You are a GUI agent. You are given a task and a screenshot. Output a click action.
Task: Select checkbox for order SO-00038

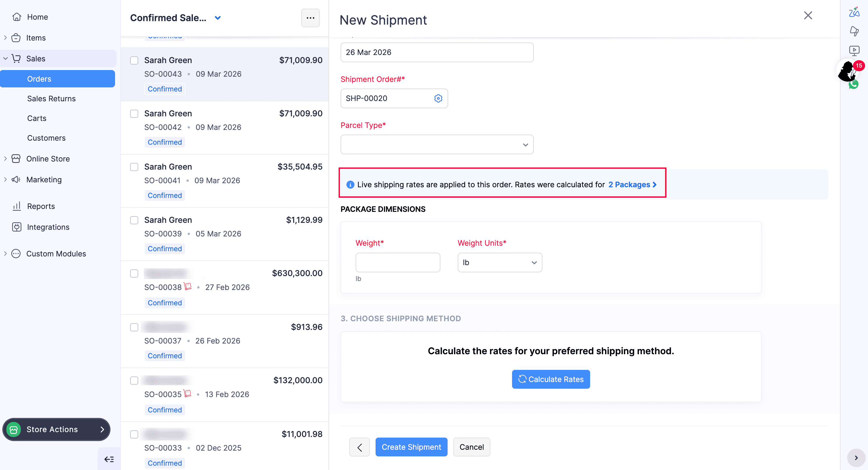pos(134,273)
